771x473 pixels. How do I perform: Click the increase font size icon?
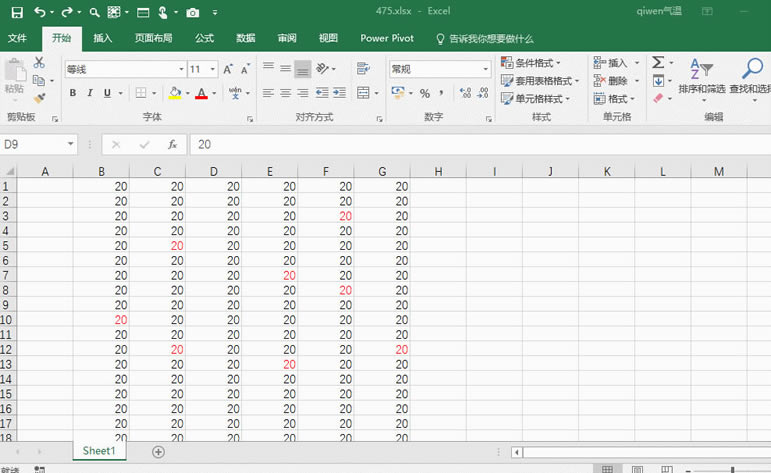click(x=228, y=69)
